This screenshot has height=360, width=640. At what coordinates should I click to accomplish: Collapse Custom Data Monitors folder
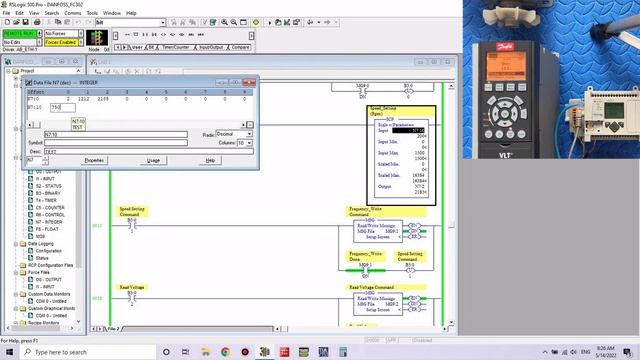click(16, 294)
